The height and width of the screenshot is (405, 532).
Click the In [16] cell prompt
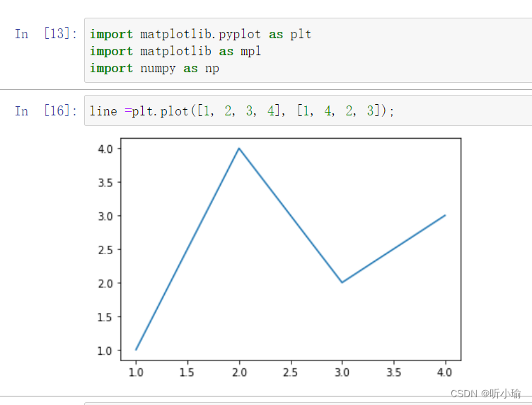click(x=47, y=110)
